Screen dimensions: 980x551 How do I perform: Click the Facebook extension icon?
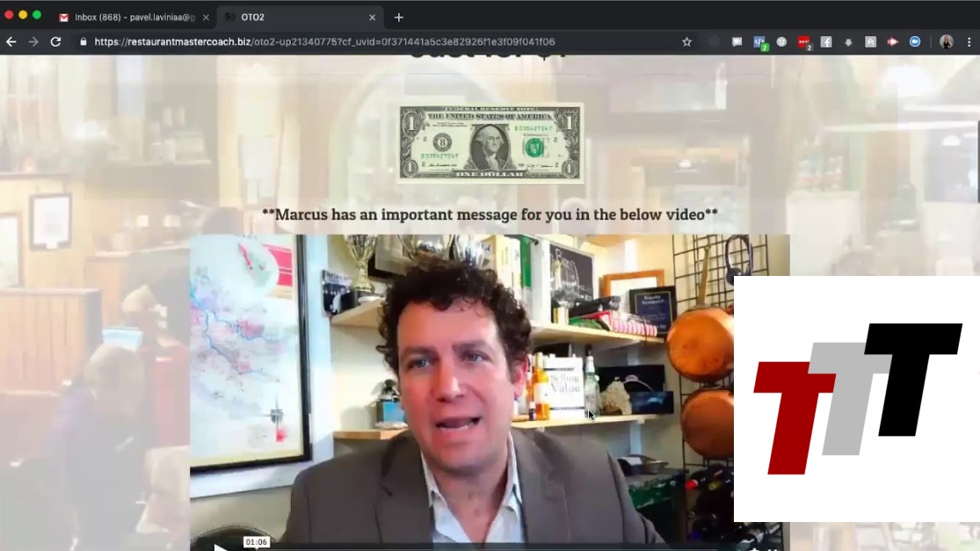pos(826,41)
